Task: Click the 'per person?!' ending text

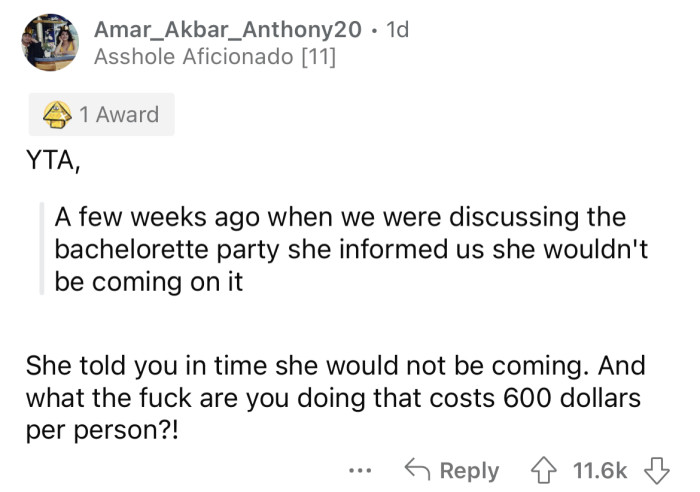Action: pyautogui.click(x=96, y=430)
